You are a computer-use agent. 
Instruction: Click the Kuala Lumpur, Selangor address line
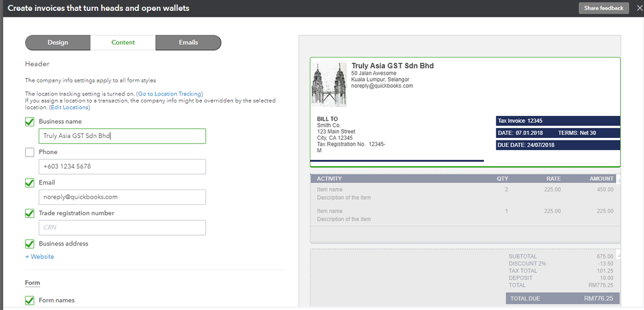pos(380,79)
